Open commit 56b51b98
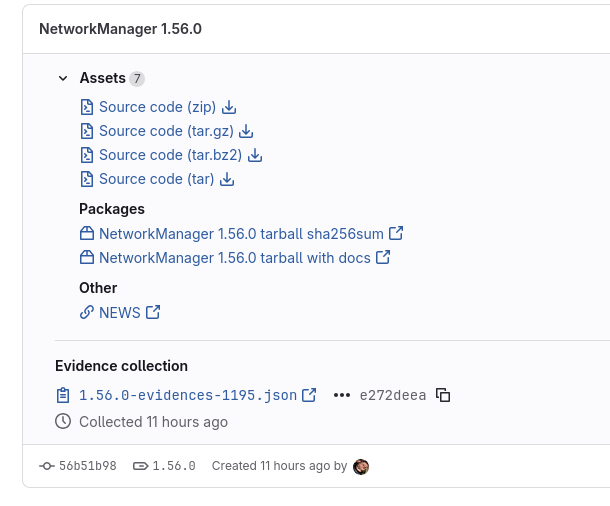The width and height of the screenshot is (610, 506). point(88,466)
